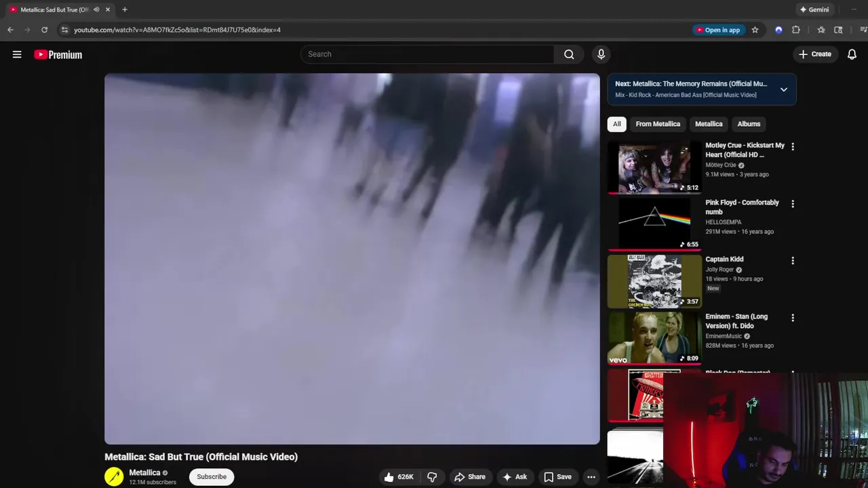868x488 pixels.
Task: Dislike the video with thumbs down
Action: 432,477
